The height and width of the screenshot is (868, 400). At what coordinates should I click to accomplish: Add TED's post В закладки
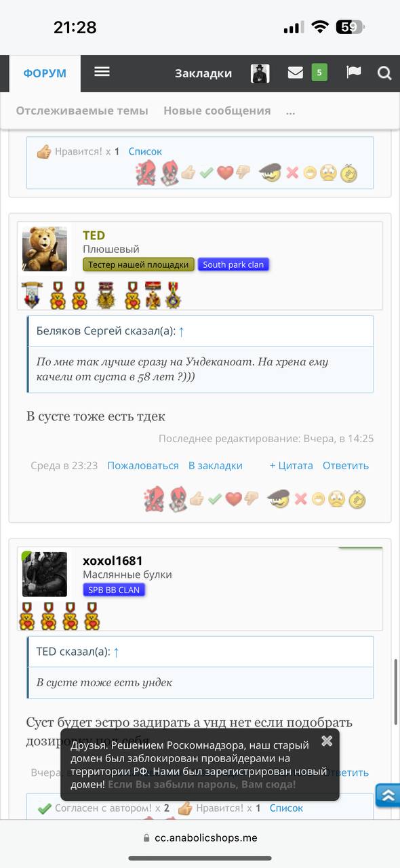tap(215, 465)
